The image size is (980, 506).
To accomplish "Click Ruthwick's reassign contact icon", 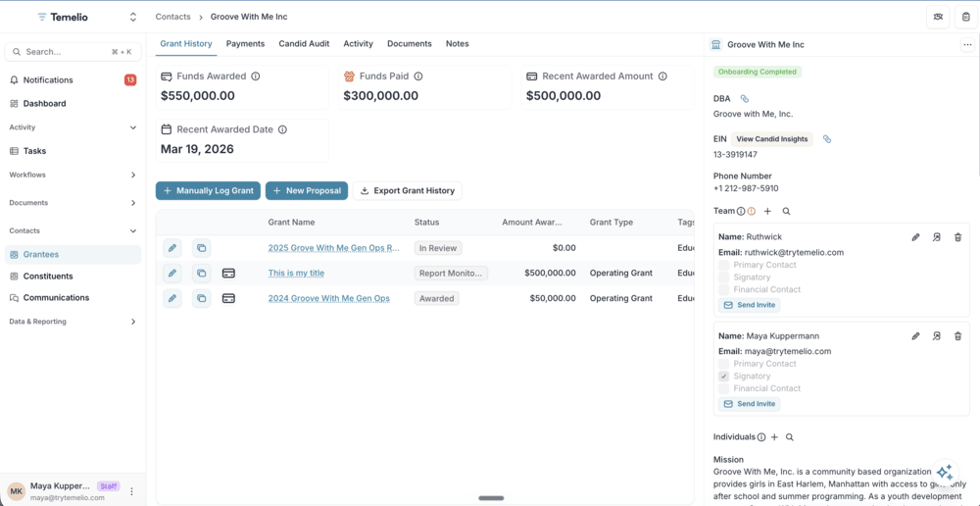I will tap(936, 237).
